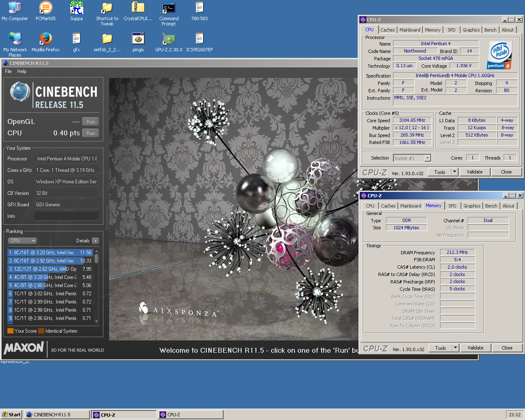Viewport: 525px width, 420px height.
Task: Click Close button in top CPU-Z
Action: coord(506,172)
